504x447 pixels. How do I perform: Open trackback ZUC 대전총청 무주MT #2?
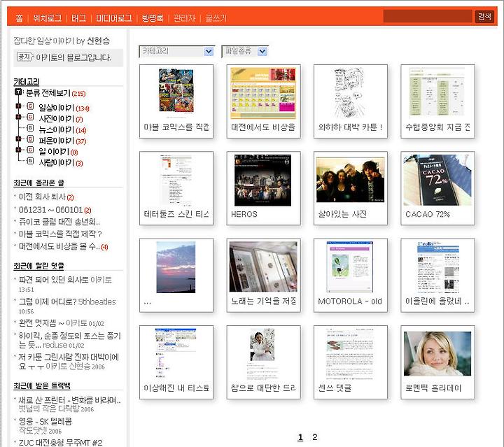click(60, 443)
